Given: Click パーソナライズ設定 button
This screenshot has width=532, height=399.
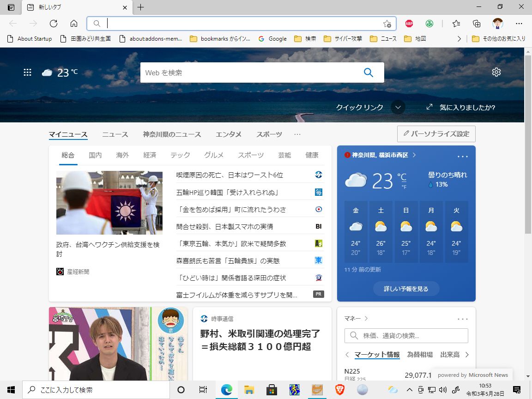Looking at the screenshot, I should click(436, 133).
